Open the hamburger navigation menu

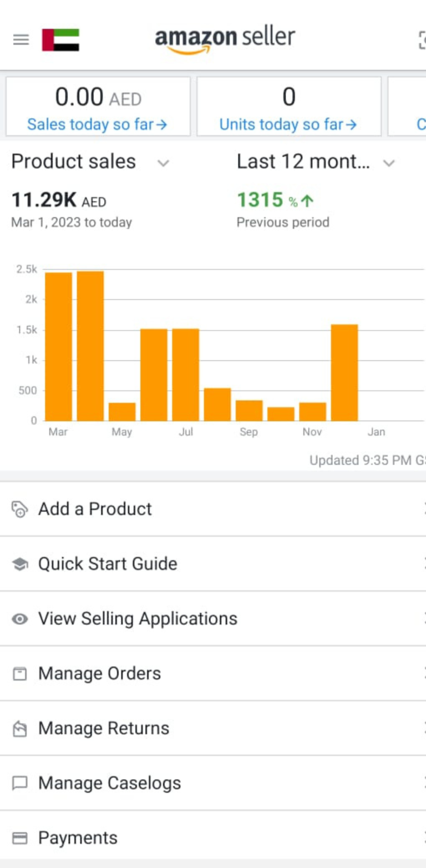pyautogui.click(x=21, y=40)
